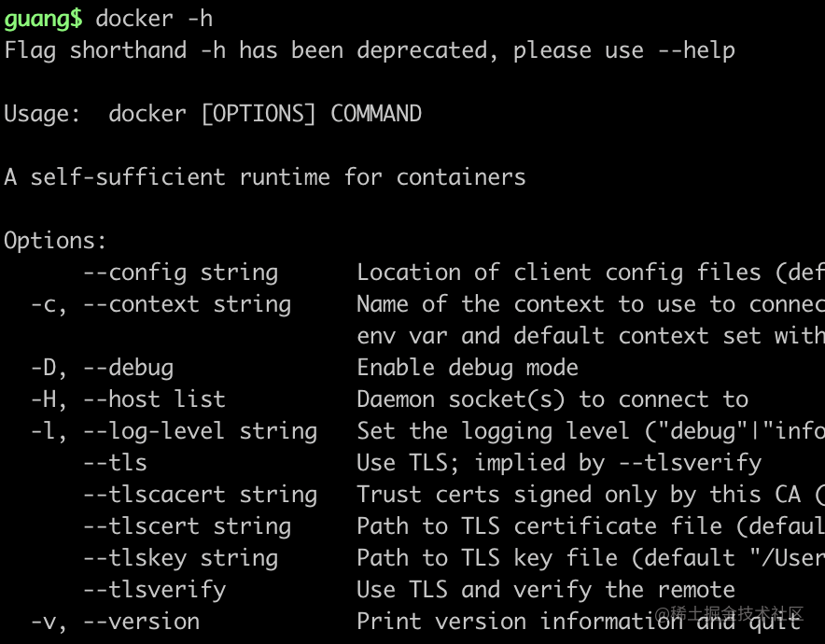Image resolution: width=825 pixels, height=644 pixels.
Task: Click 'Enable debug mode' description
Action: (468, 368)
